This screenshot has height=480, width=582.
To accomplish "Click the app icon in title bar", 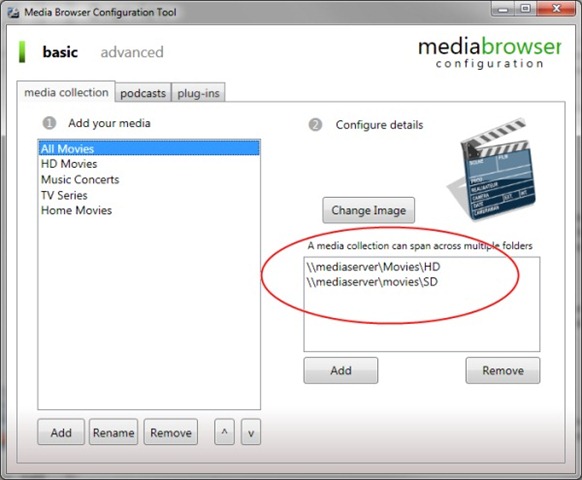I will [x=13, y=13].
